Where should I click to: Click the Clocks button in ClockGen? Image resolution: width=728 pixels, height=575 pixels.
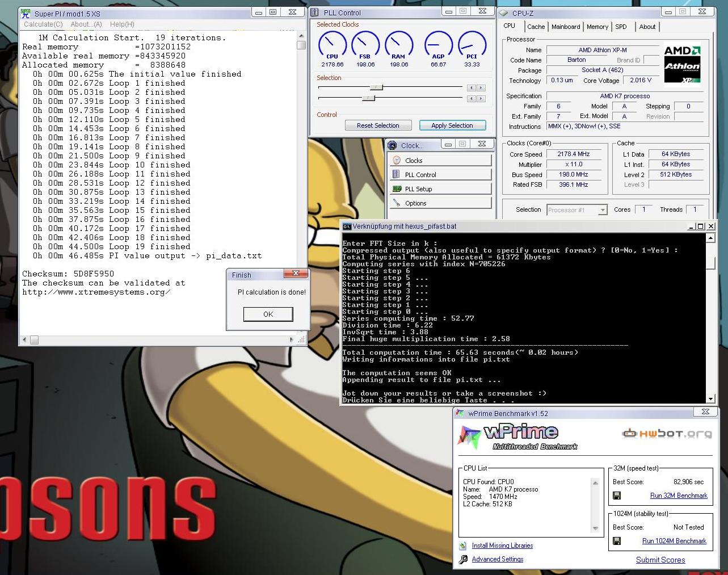click(440, 161)
